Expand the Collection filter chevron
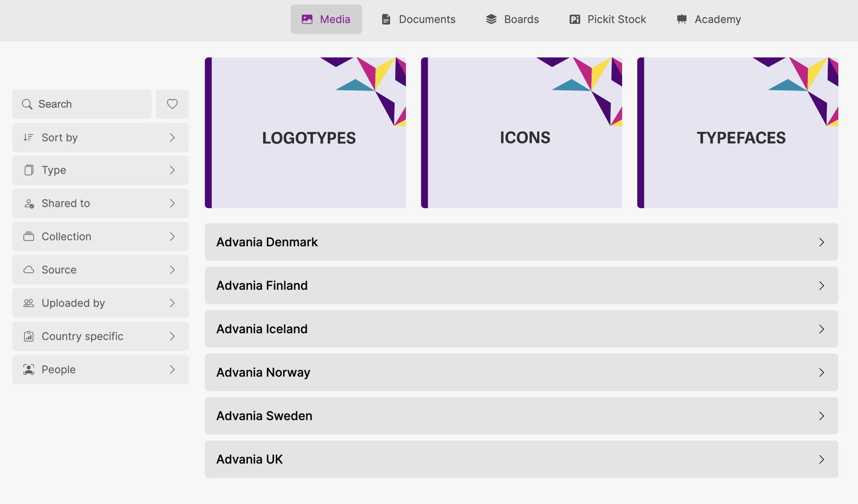 click(x=172, y=236)
